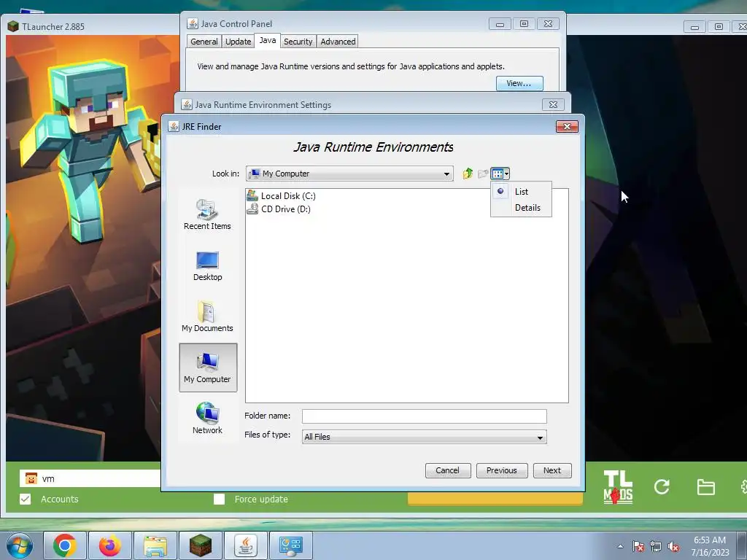The image size is (747, 560).
Task: Enable Force update checkbox in TLauncher
Action: [x=219, y=499]
